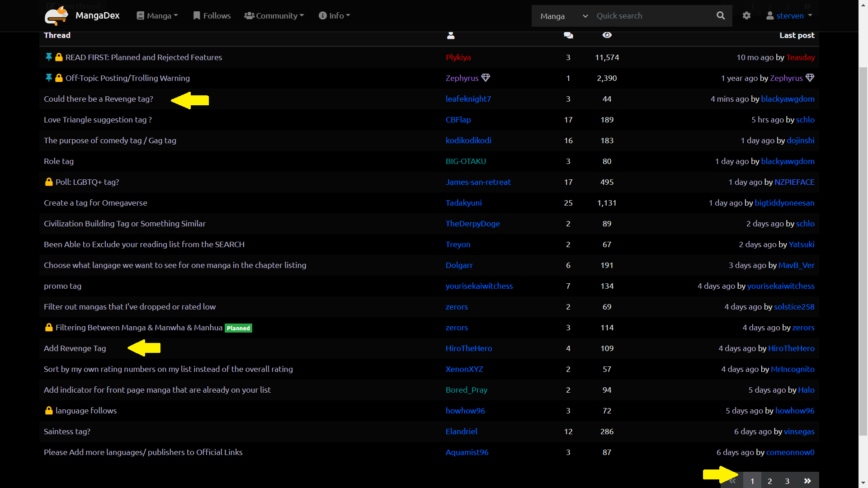Image resolution: width=868 pixels, height=488 pixels.
Task: Open Please Add more languages thread
Action: tap(143, 452)
